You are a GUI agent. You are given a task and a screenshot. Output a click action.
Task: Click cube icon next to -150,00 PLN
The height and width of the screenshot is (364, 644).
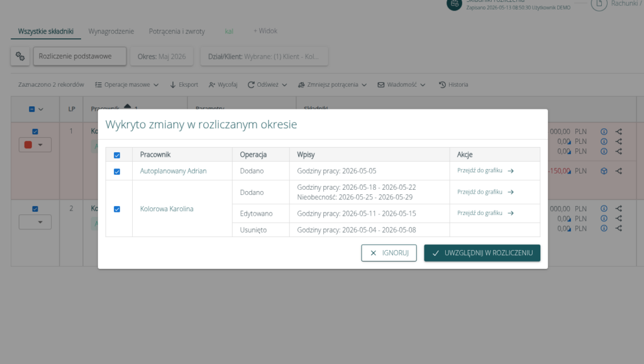click(604, 171)
